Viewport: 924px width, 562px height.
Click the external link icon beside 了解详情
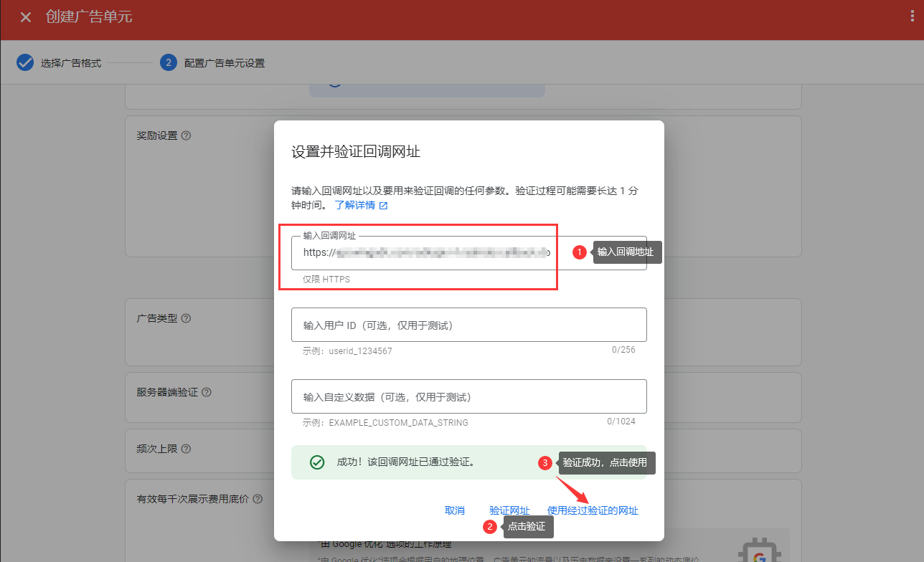coord(384,206)
